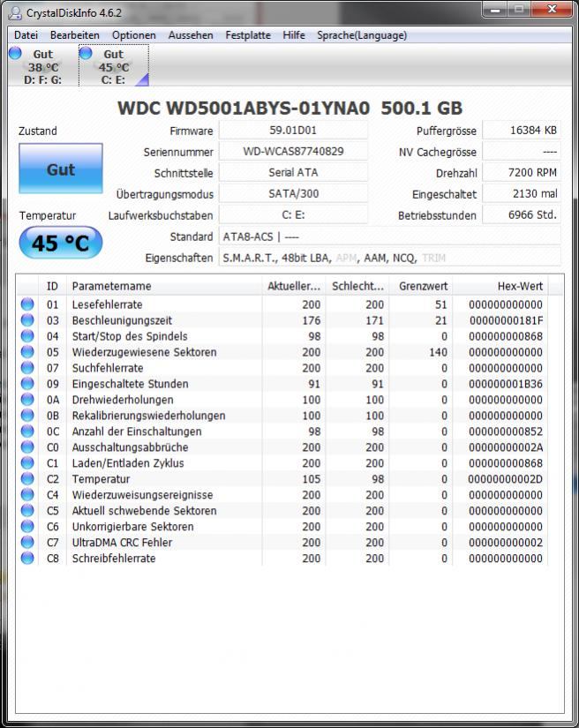Viewport: 579px width, 728px height.
Task: Click the drive title WDC WD5001ABYS-01YNA0 500.1 GB
Action: pyautogui.click(x=289, y=108)
